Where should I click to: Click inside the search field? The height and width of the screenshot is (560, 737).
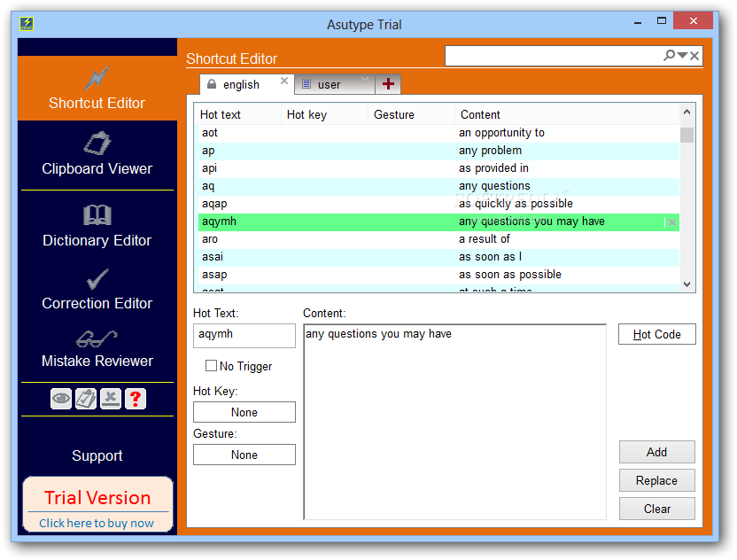(x=554, y=56)
